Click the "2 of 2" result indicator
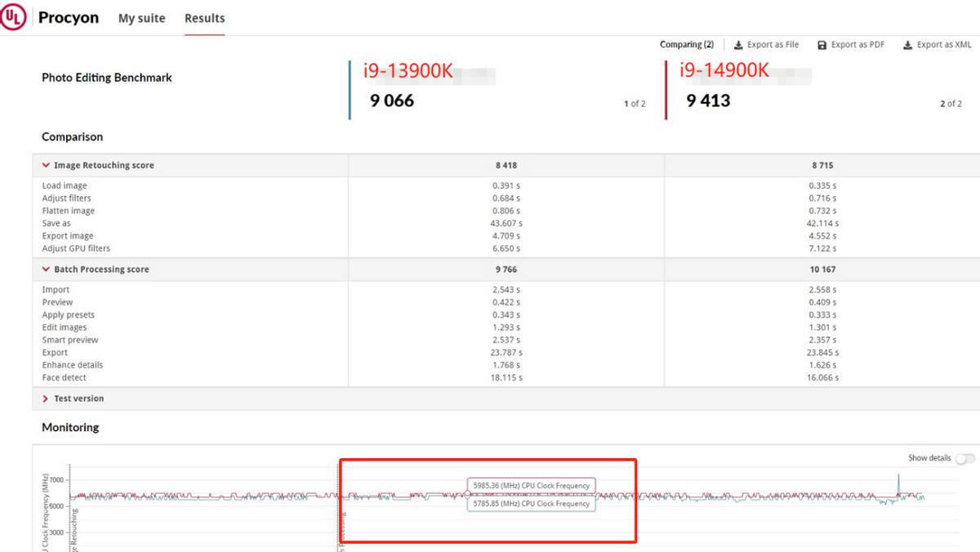The height and width of the screenshot is (552, 980). tap(951, 104)
